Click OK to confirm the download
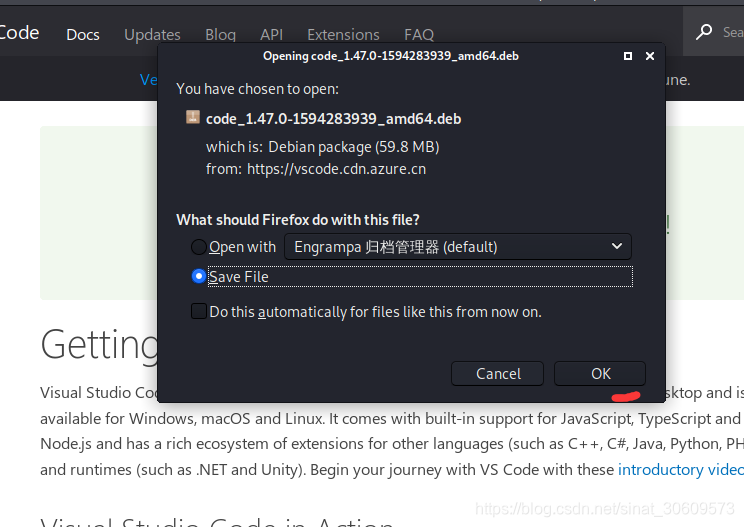Image resolution: width=744 pixels, height=527 pixels. 600,373
